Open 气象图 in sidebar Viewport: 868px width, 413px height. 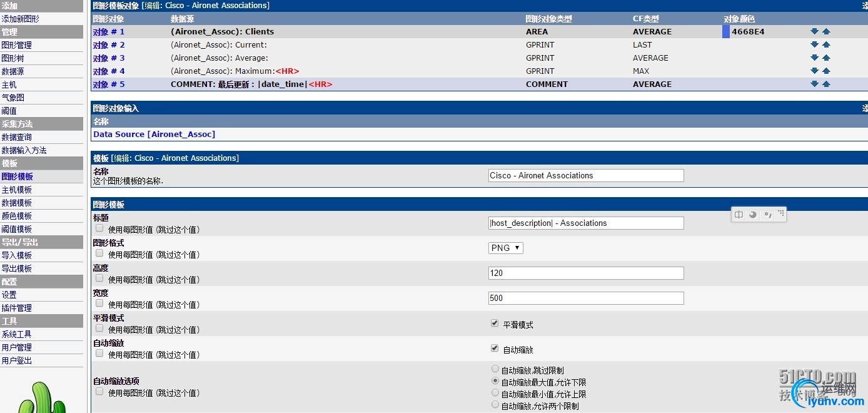click(13, 98)
